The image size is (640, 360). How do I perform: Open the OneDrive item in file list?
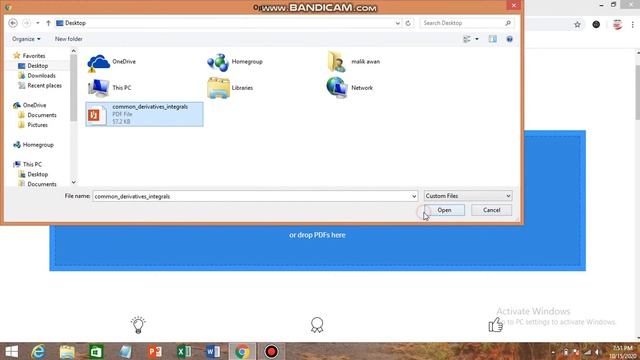click(111, 62)
